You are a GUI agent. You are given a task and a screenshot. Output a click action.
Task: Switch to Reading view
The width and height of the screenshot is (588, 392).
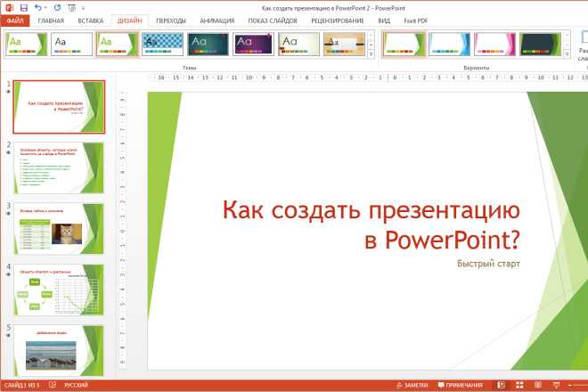(538, 385)
